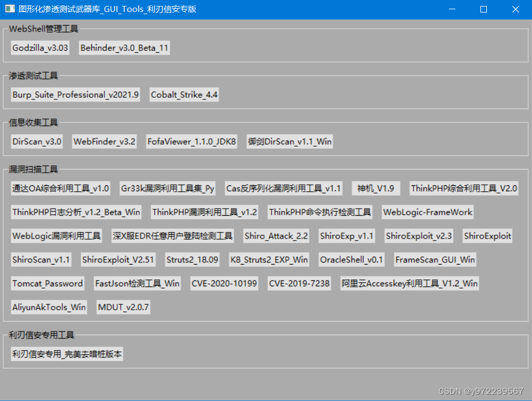The height and width of the screenshot is (401, 532).
Task: Start Tomcat_Password tool
Action: [47, 283]
